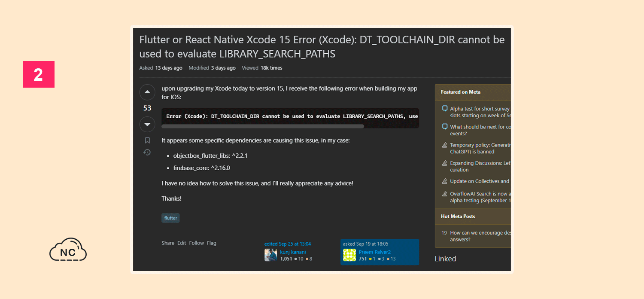The width and height of the screenshot is (644, 299).
Task: Click the Share link under the question
Action: tap(168, 243)
